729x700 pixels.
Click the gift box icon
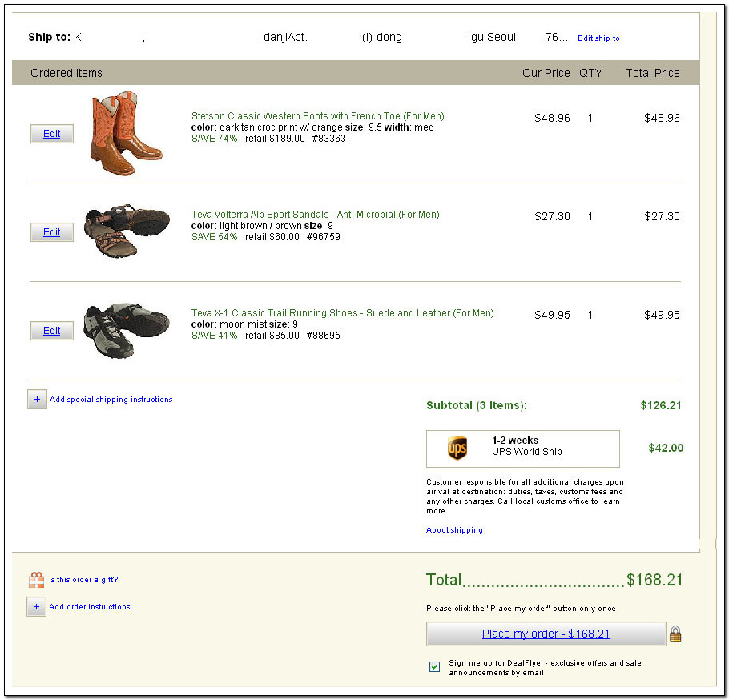[x=36, y=580]
